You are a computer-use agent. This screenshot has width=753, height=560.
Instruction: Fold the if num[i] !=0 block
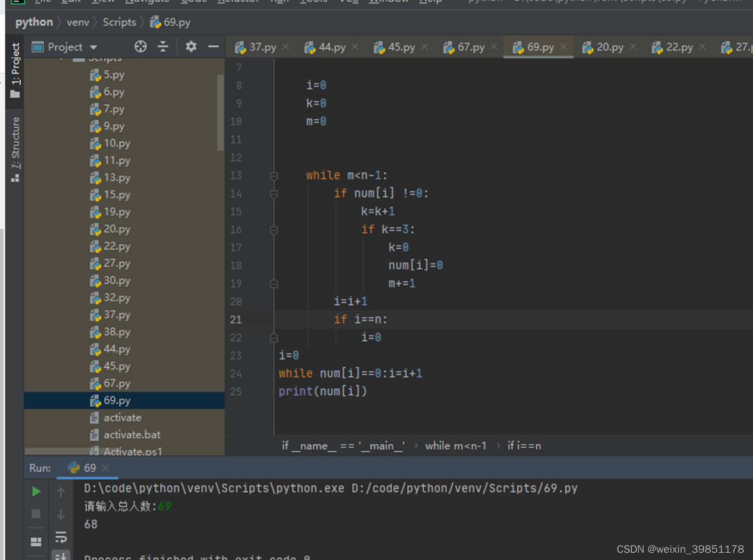pos(274,194)
